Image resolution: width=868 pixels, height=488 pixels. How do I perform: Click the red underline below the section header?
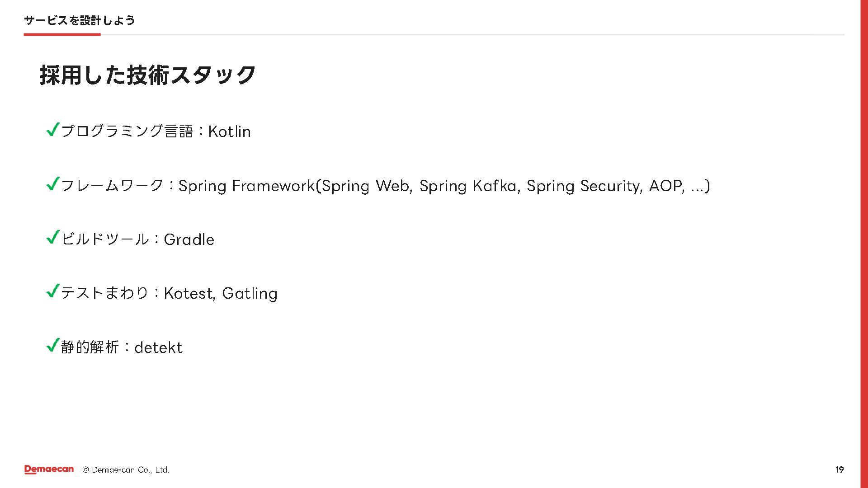62,34
